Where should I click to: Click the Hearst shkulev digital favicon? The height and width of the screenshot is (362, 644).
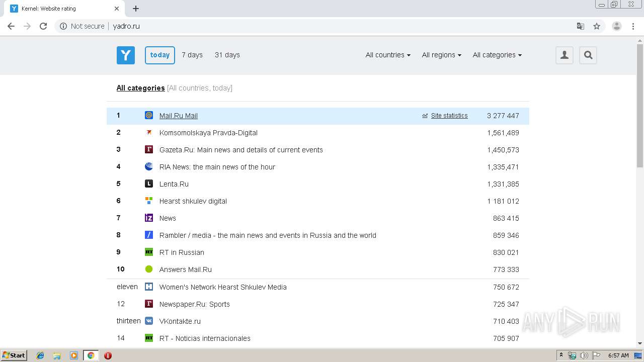[x=149, y=201]
